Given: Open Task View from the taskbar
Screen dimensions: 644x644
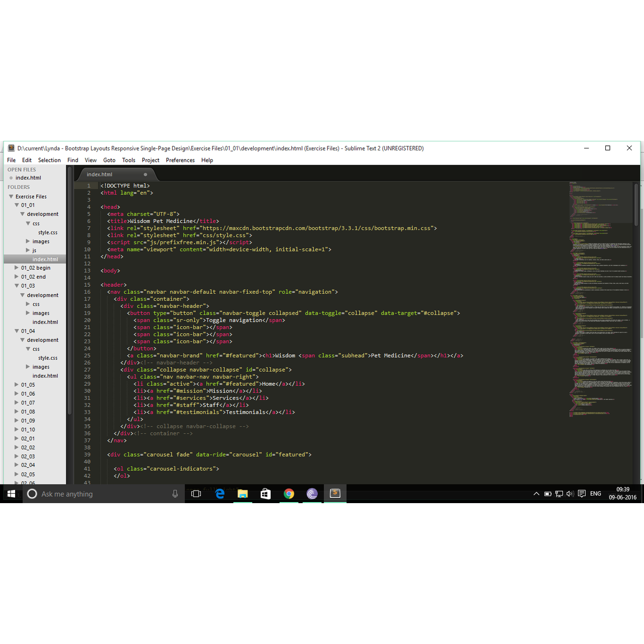Looking at the screenshot, I should [x=196, y=494].
